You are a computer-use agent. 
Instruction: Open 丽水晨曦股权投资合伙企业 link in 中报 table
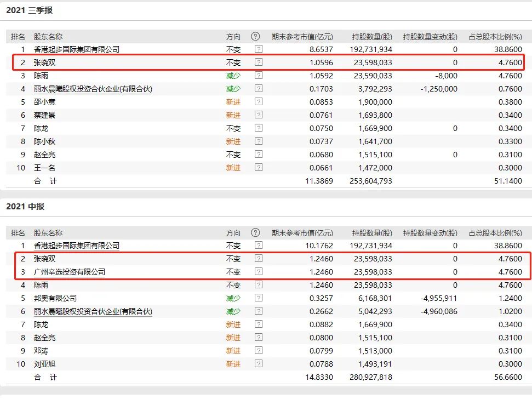tap(93, 311)
